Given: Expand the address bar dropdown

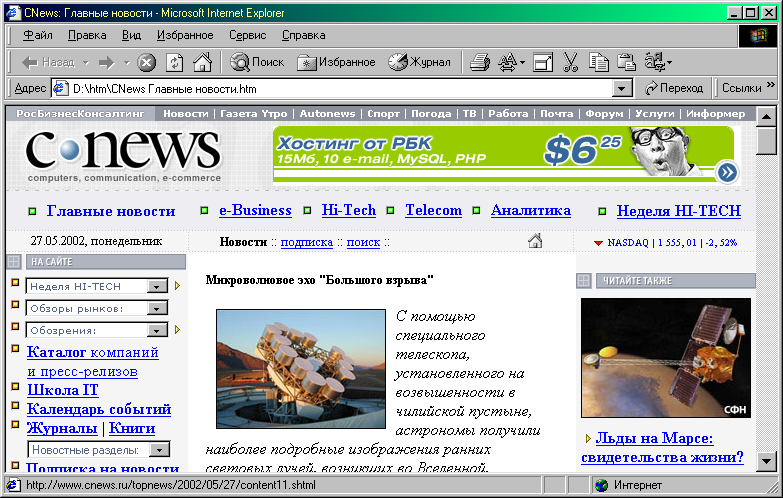Looking at the screenshot, I should tap(621, 89).
